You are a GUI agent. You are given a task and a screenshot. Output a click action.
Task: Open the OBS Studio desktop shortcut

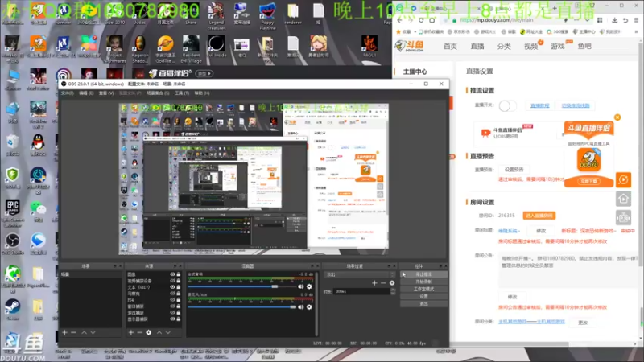point(13,244)
